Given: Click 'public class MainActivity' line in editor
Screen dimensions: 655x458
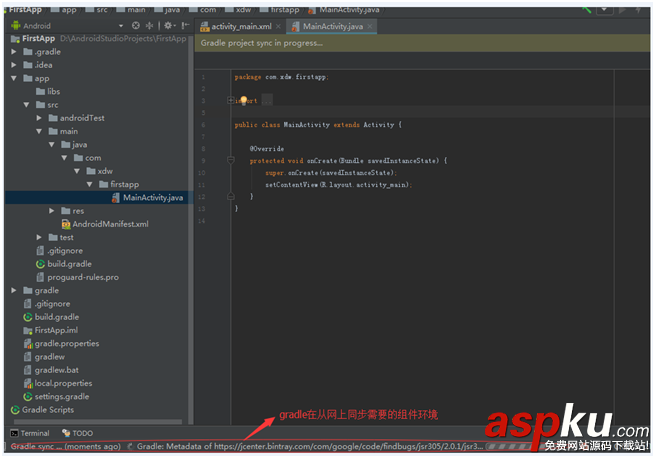Looking at the screenshot, I should pyautogui.click(x=318, y=125).
